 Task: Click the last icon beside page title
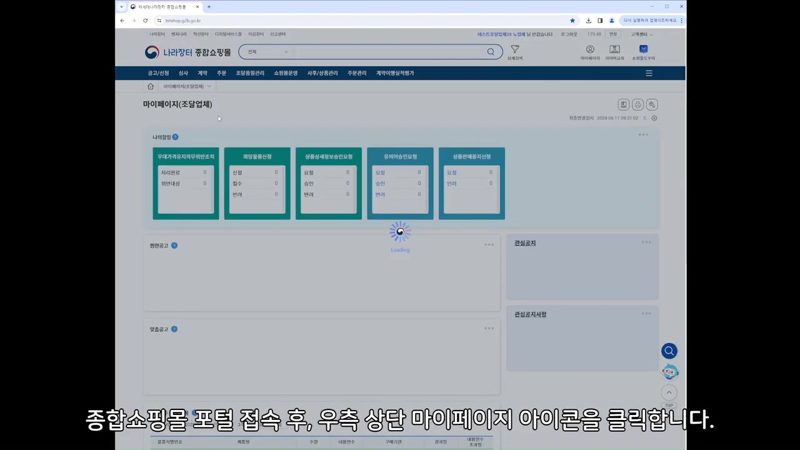(652, 105)
